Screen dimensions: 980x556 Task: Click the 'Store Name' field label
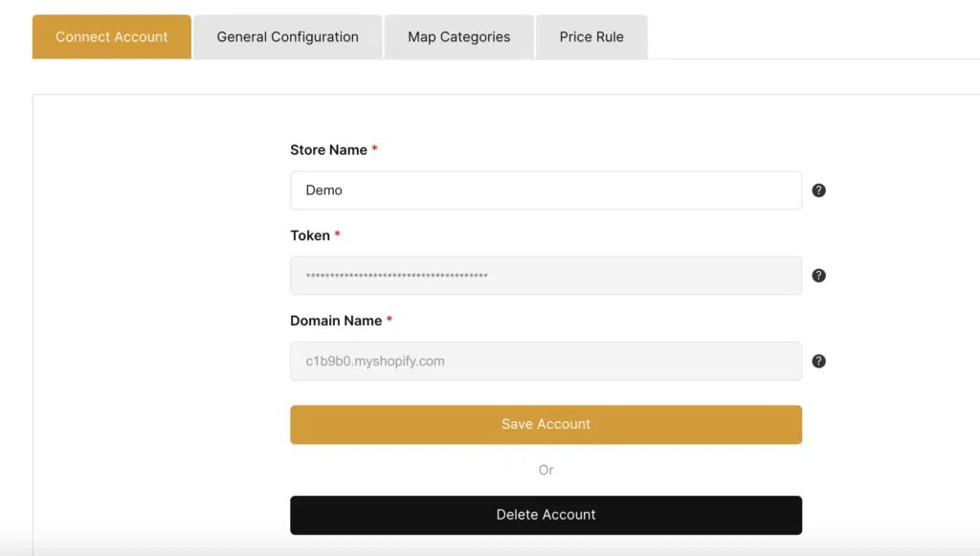tap(328, 150)
